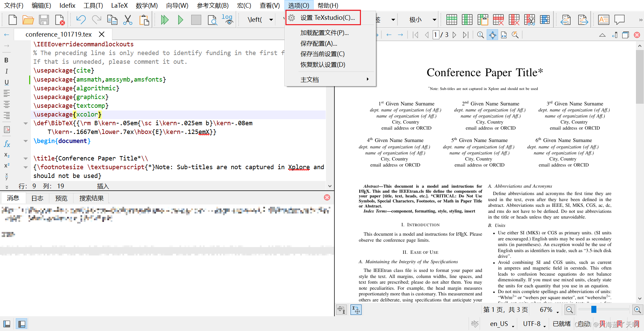The width and height of the screenshot is (644, 331).
Task: Toggle bold with the sidebar B icon
Action: coord(6,60)
